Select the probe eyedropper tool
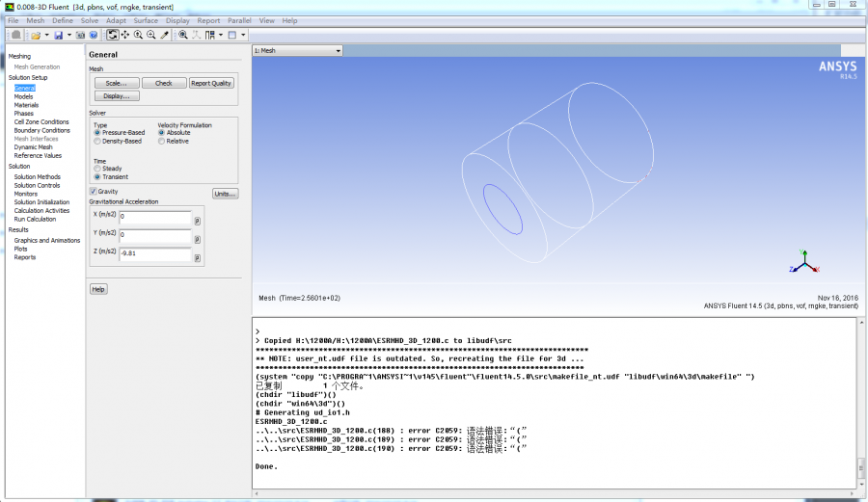Screen dimensions: 868x502 [164, 35]
